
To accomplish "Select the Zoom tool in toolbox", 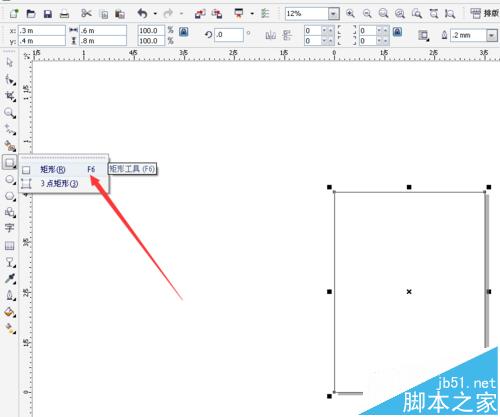I will 10,113.
